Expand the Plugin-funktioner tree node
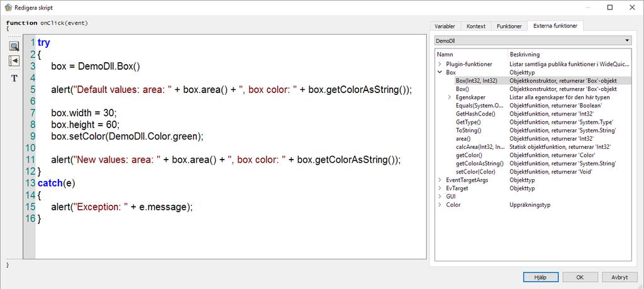 pos(440,65)
